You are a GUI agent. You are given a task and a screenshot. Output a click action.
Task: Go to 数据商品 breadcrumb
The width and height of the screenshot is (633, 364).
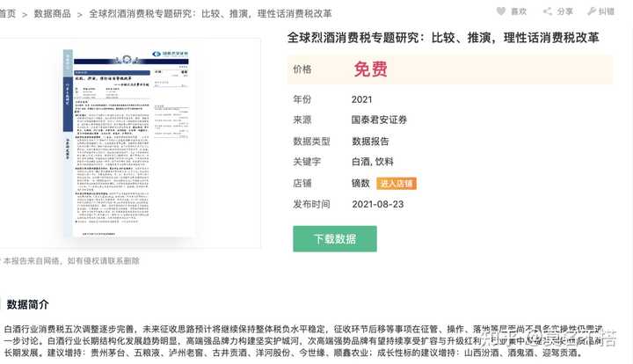point(52,14)
